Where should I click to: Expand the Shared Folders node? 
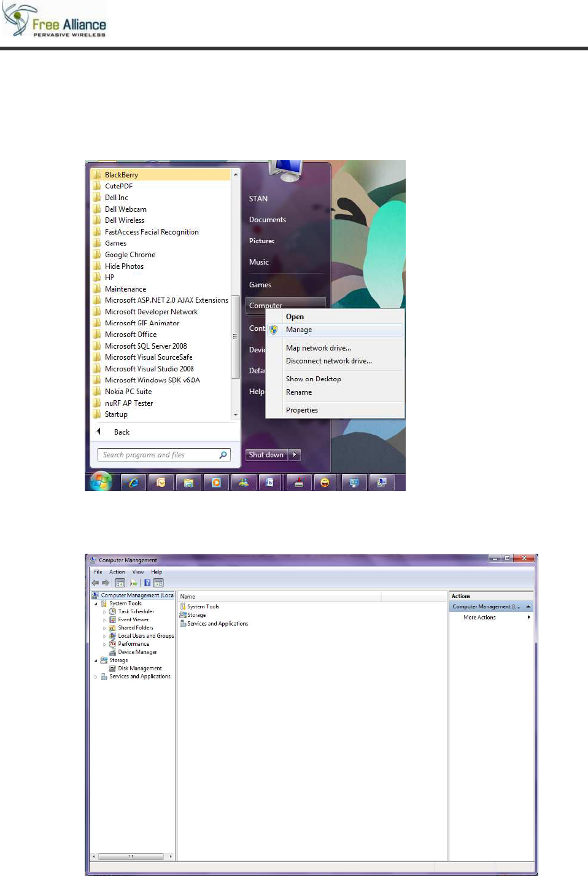[104, 628]
